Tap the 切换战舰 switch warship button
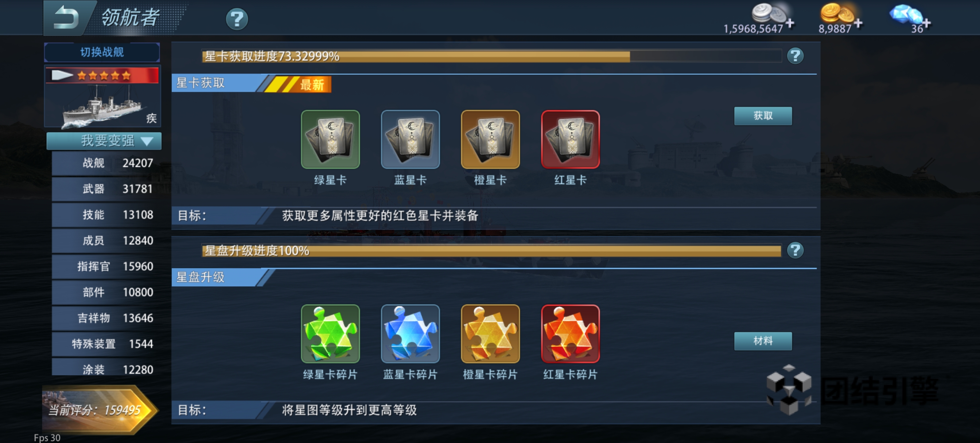 pos(102,52)
